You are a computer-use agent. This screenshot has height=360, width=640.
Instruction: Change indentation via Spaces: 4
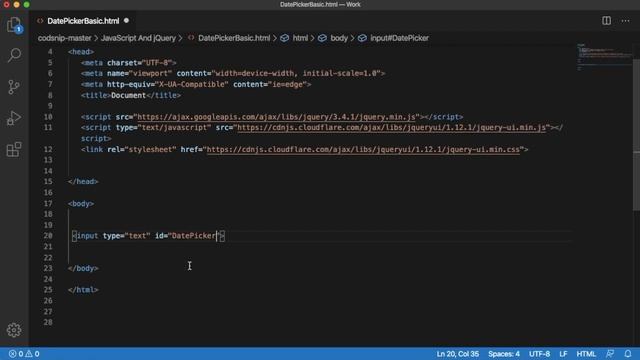[504, 353]
